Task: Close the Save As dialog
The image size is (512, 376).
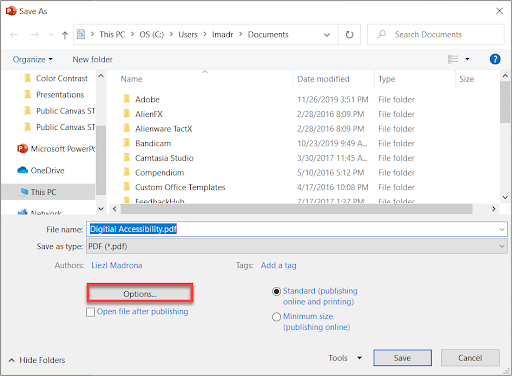Action: click(499, 11)
